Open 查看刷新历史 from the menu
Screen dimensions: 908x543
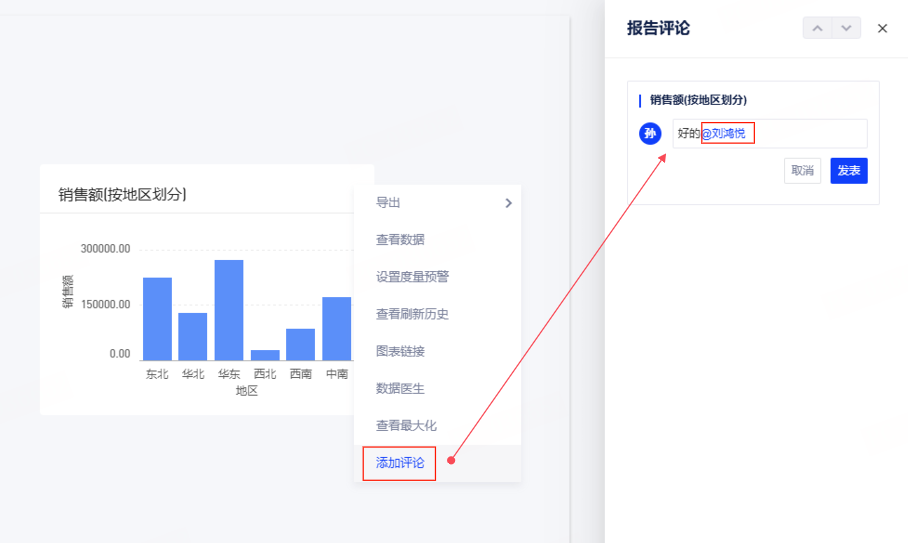tap(412, 314)
